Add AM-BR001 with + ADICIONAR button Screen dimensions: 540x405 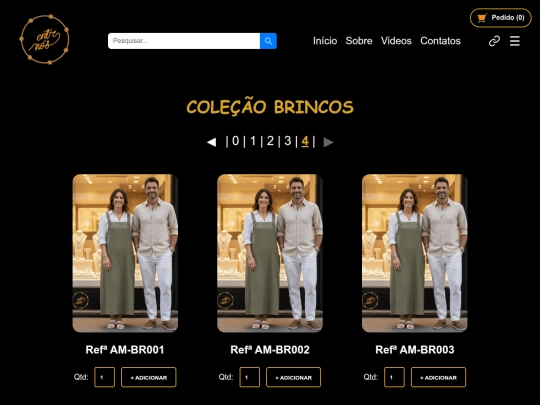coord(149,377)
